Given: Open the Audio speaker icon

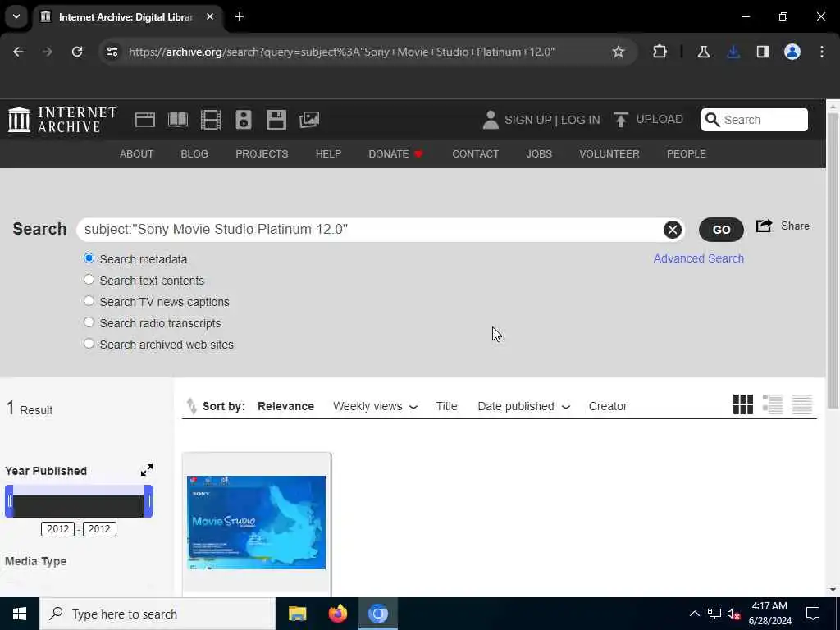Looking at the screenshot, I should click(x=244, y=120).
